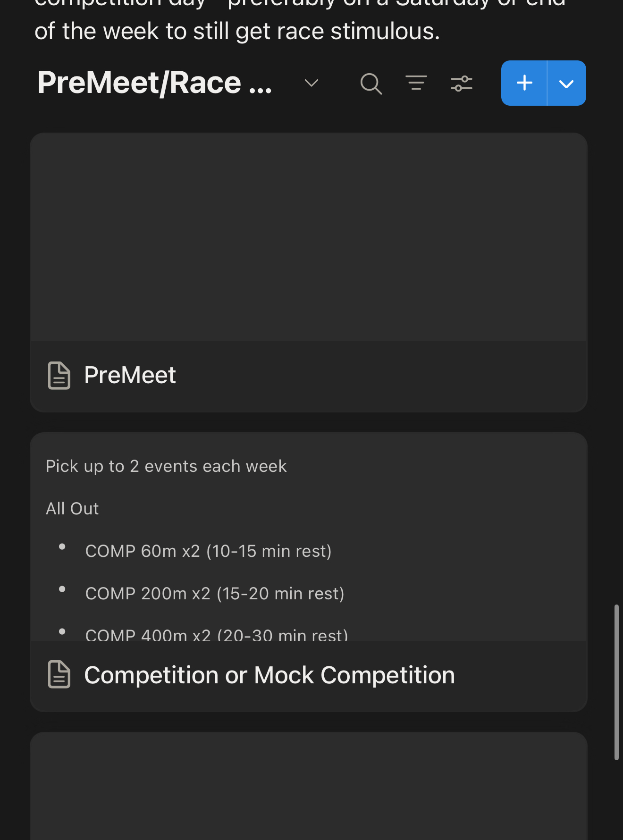Select the COMP 60m x2 bullet line
The width and height of the screenshot is (623, 840).
[208, 551]
